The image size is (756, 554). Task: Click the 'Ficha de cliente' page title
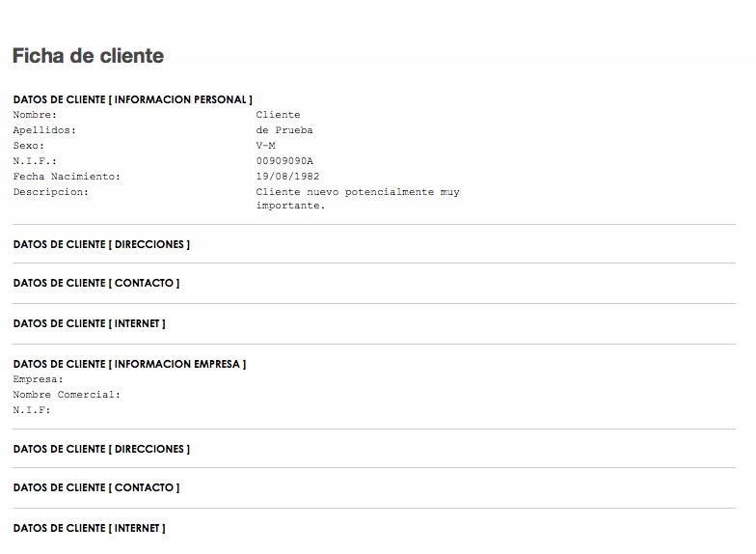[x=88, y=56]
